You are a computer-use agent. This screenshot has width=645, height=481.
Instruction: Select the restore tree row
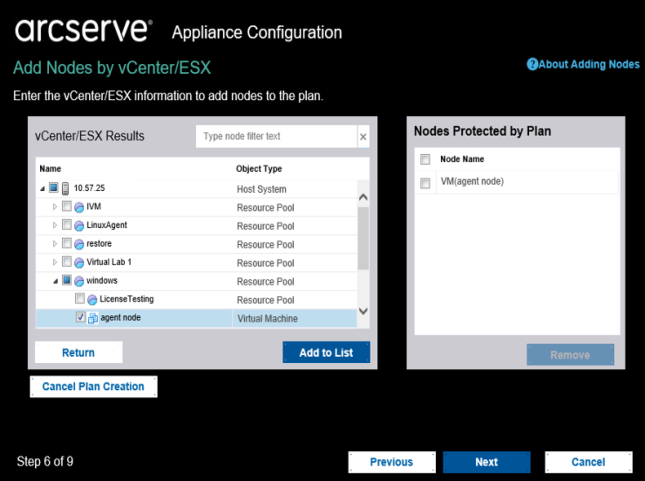(196, 244)
